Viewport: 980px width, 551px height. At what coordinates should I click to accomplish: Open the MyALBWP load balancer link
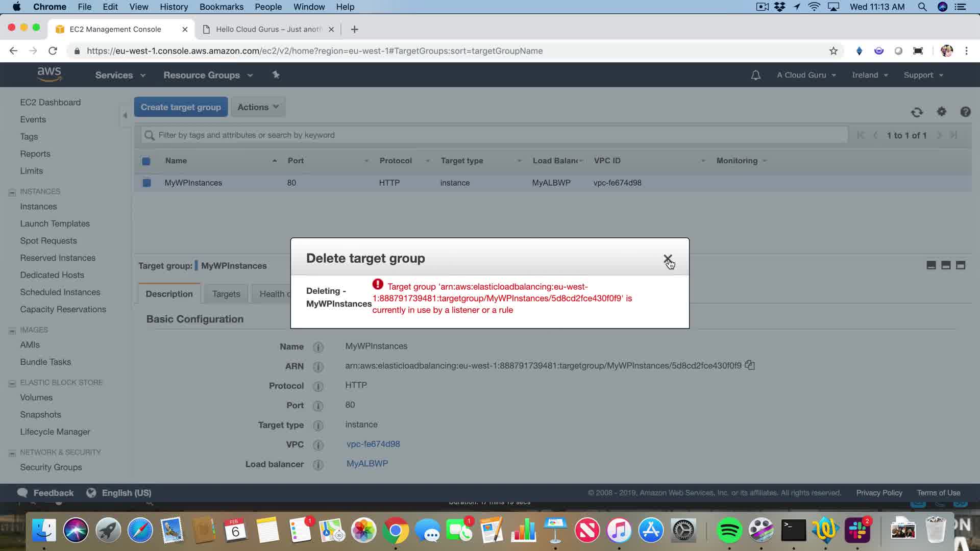tap(367, 464)
